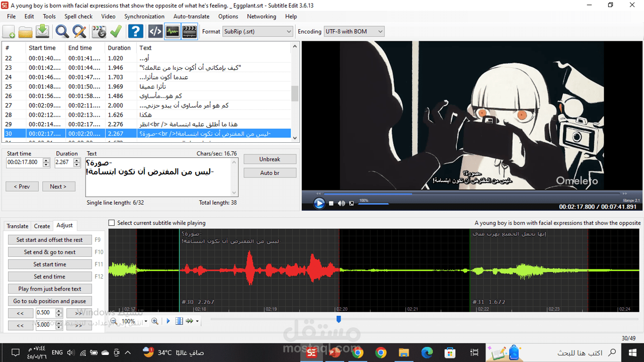Play the video in the player

pos(319,203)
